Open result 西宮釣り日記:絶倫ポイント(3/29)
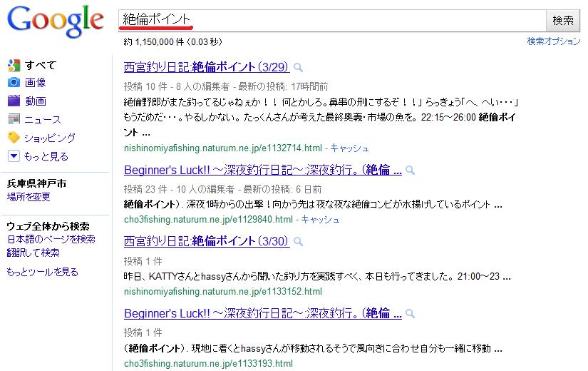 (x=206, y=67)
